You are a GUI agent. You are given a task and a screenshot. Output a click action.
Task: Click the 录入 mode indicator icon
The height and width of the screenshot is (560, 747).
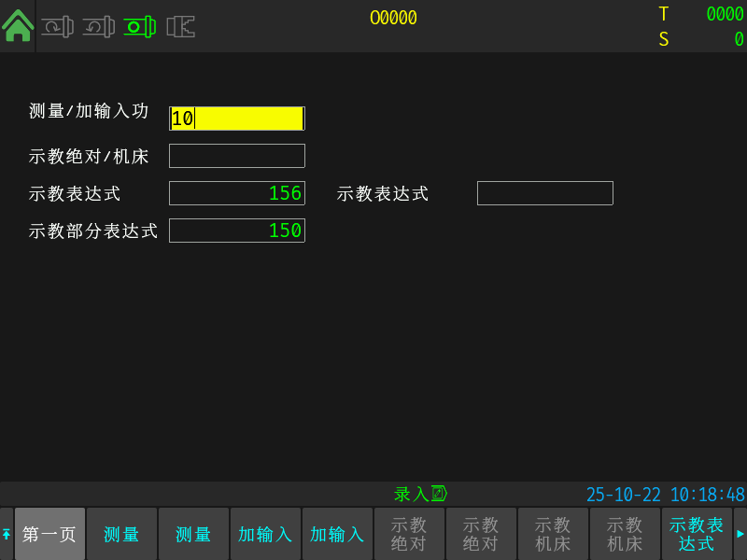439,494
